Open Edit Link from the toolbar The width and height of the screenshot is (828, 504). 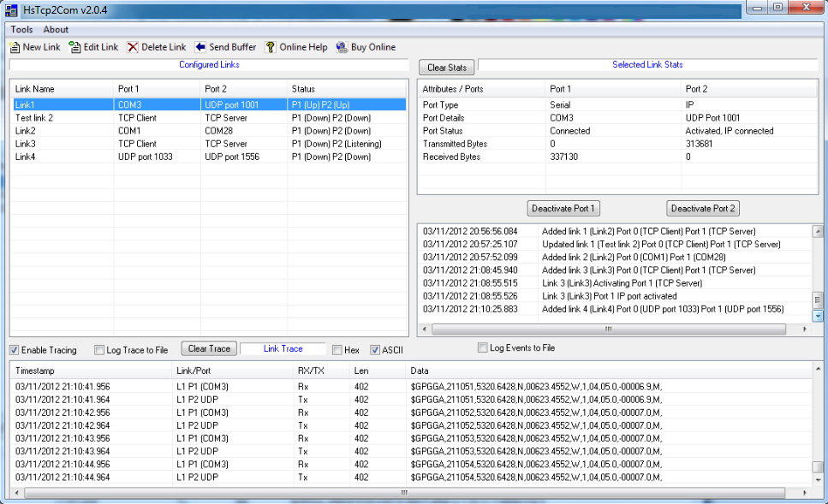click(75, 47)
